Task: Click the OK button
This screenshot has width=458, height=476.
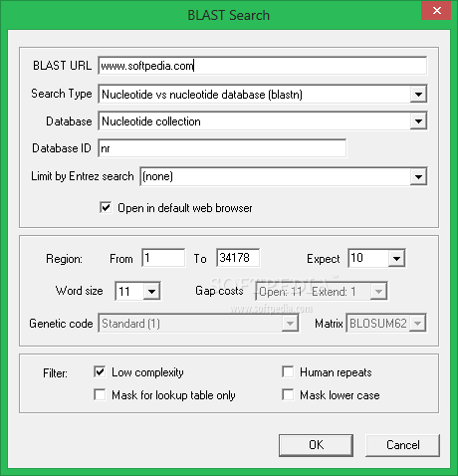Action: [316, 445]
